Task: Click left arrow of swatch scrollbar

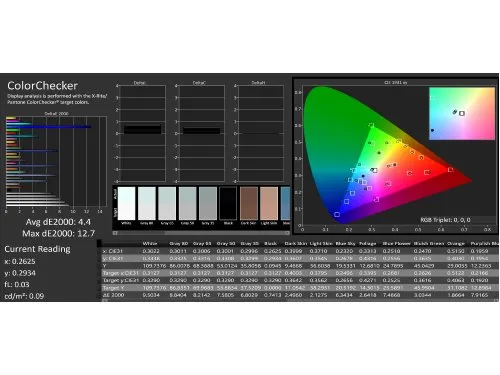Action: tap(115, 233)
